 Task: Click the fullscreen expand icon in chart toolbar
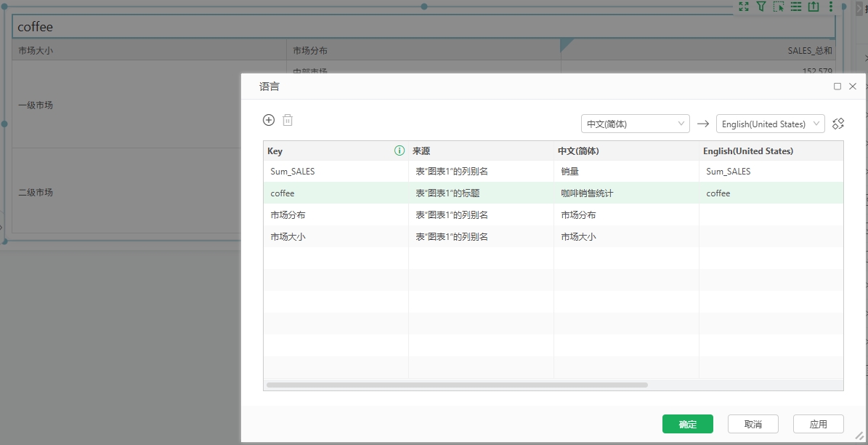coord(743,7)
